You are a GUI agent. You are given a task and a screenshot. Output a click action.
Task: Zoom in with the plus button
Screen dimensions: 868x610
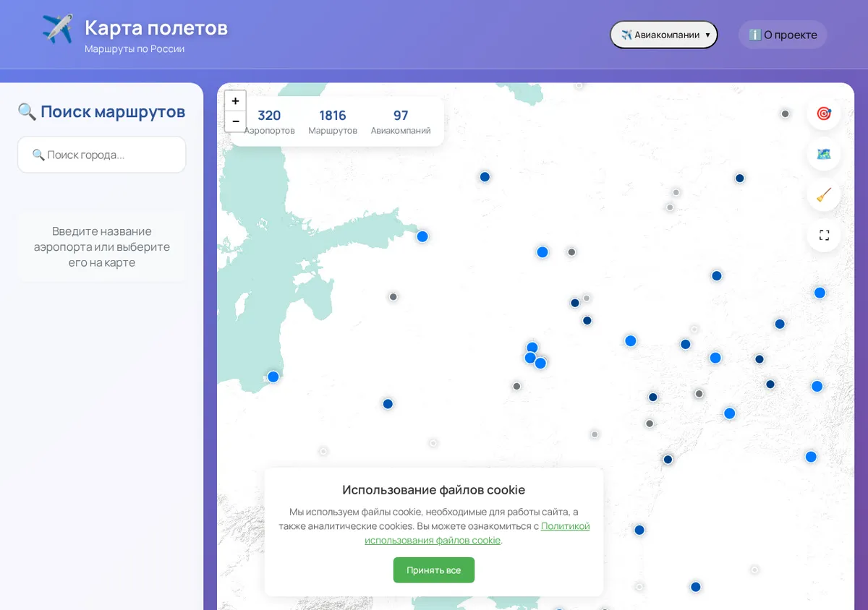click(x=236, y=101)
